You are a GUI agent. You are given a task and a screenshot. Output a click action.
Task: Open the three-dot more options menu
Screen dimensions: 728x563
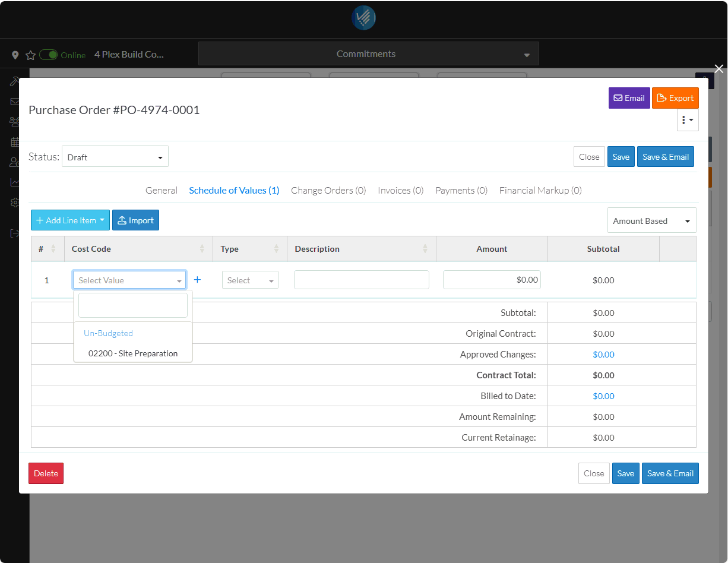pos(688,120)
